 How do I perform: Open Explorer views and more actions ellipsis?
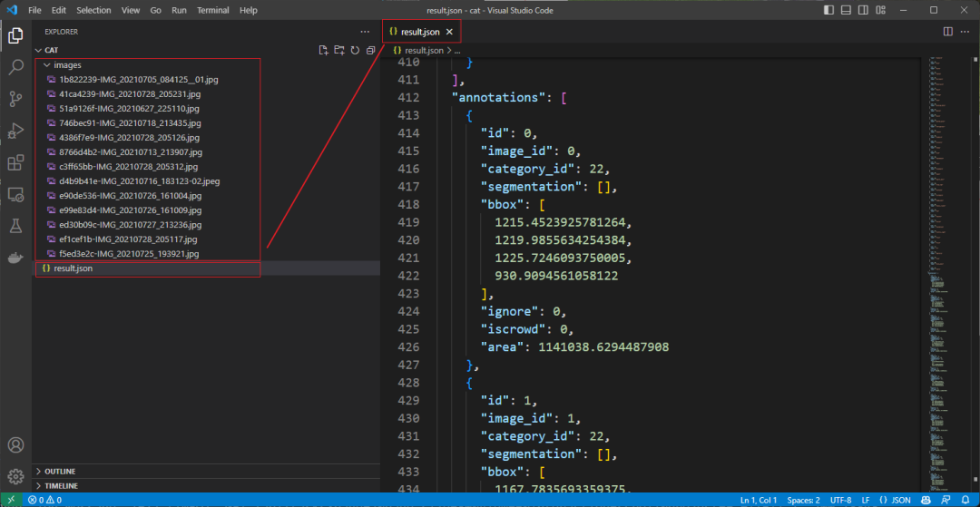pyautogui.click(x=365, y=32)
